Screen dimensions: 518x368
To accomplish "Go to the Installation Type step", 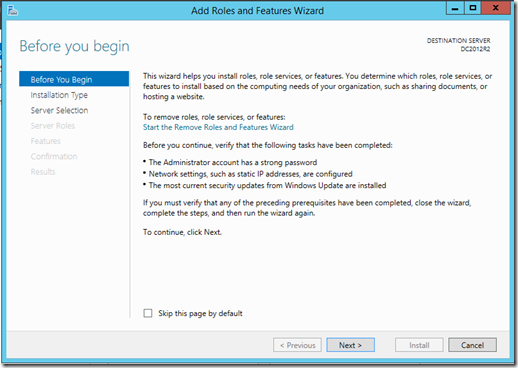I will (x=59, y=95).
